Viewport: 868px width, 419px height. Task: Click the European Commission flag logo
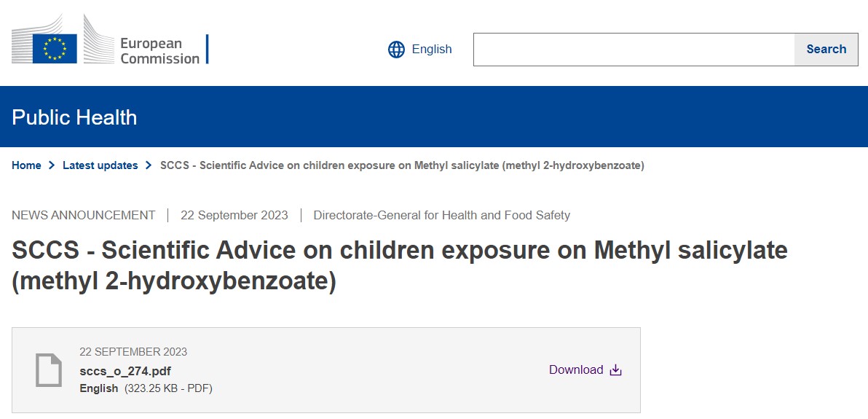tap(55, 48)
